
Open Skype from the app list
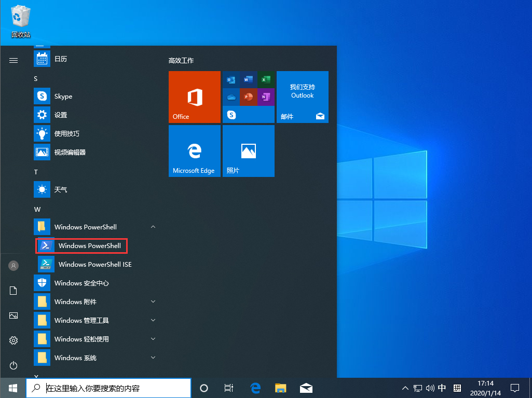[63, 96]
